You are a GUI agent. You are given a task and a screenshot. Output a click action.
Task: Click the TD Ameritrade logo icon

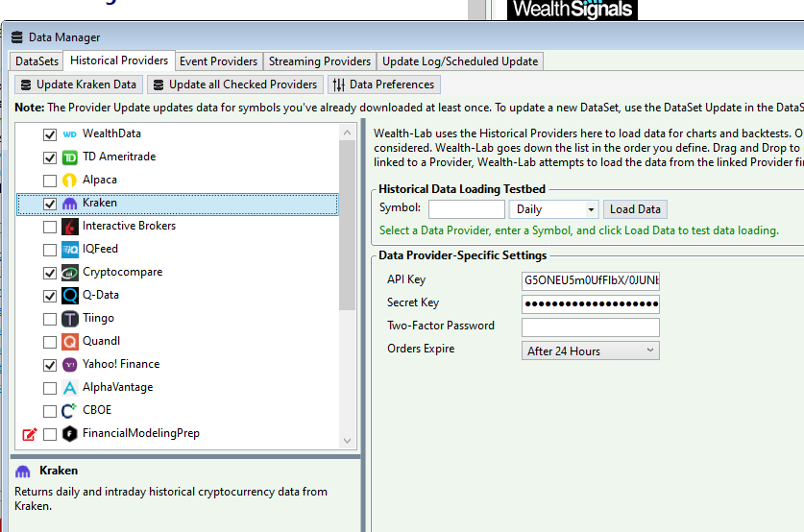(x=70, y=157)
